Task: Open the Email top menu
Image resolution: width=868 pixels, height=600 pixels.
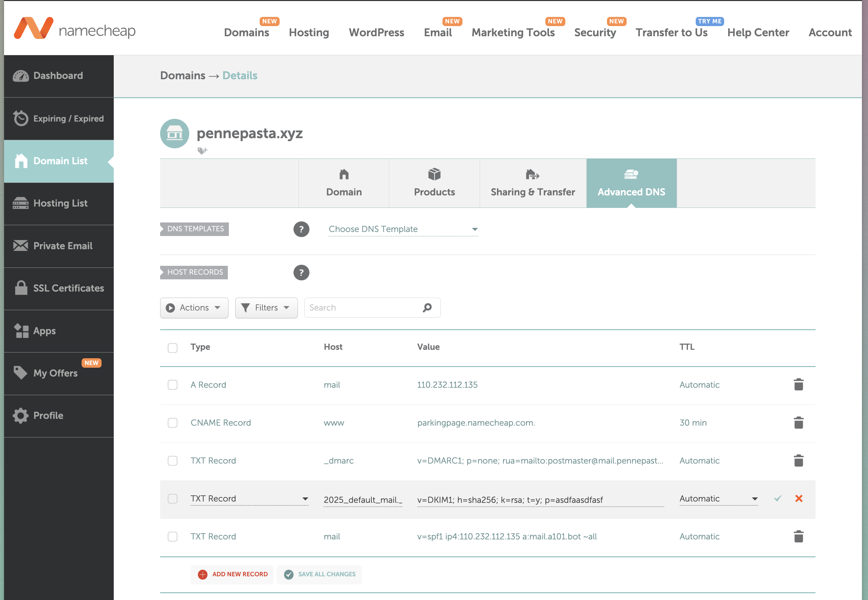Action: pos(438,32)
